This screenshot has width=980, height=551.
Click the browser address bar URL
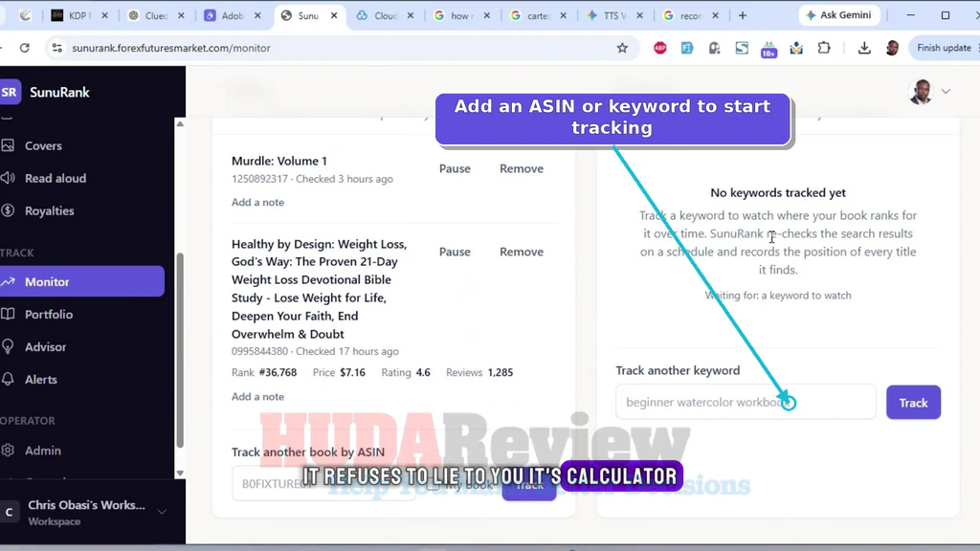[170, 48]
